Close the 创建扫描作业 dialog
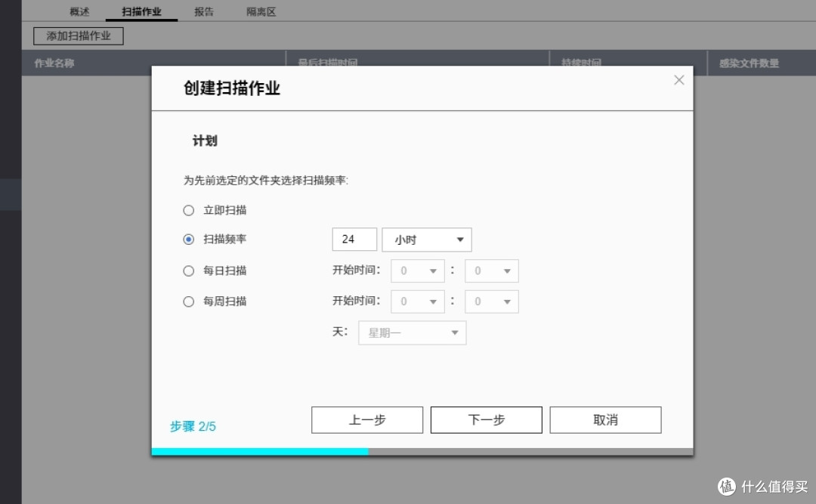The image size is (816, 504). click(x=678, y=79)
